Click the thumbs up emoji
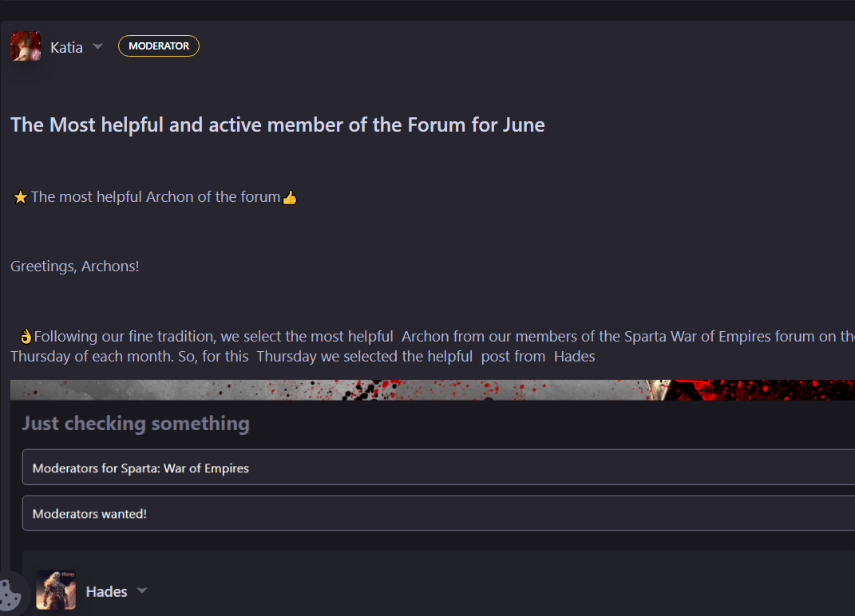The height and width of the screenshot is (616, 855). [290, 197]
